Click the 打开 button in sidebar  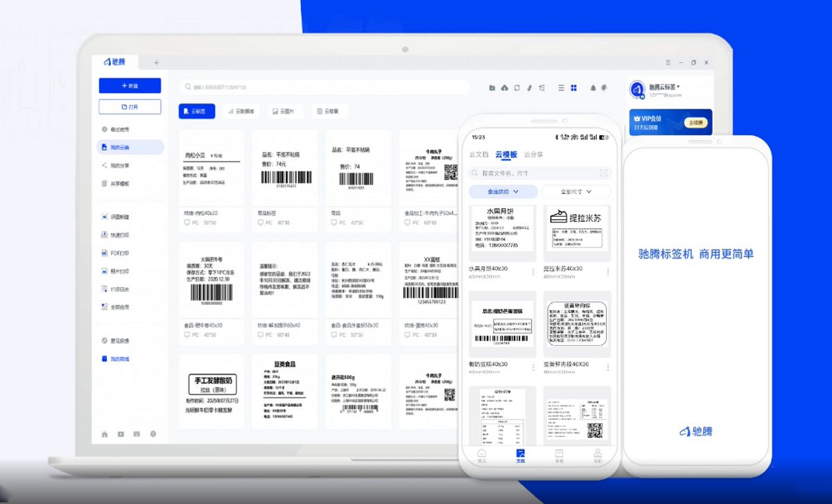[130, 107]
